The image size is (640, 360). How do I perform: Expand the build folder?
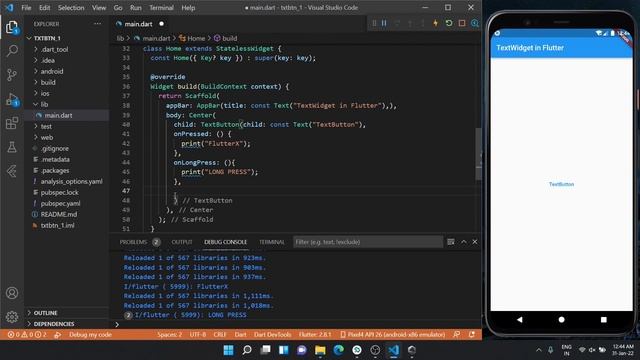click(x=48, y=82)
